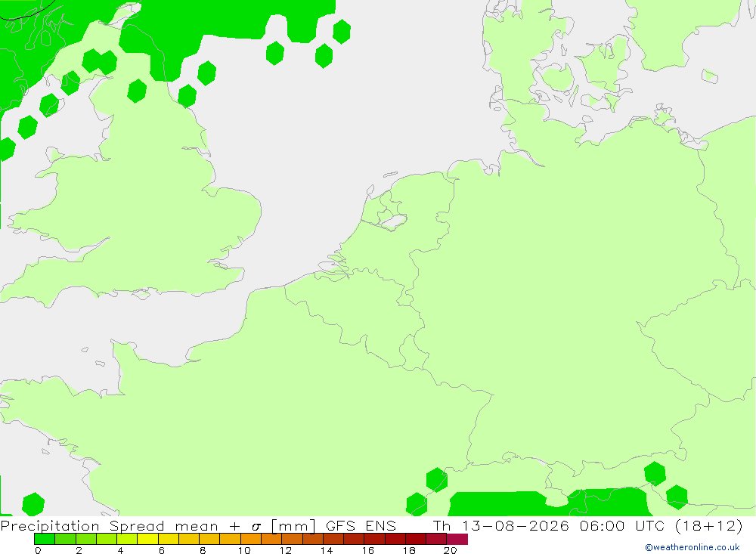The image size is (756, 554).
Task: Click the legend value label '10'
Action: [244, 550]
